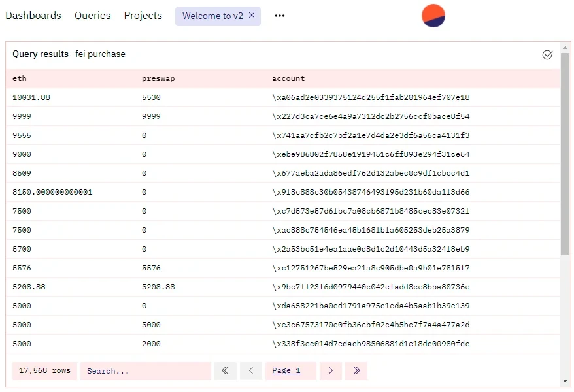The width and height of the screenshot is (574, 392).
Task: Click the account column header
Action: coord(288,78)
